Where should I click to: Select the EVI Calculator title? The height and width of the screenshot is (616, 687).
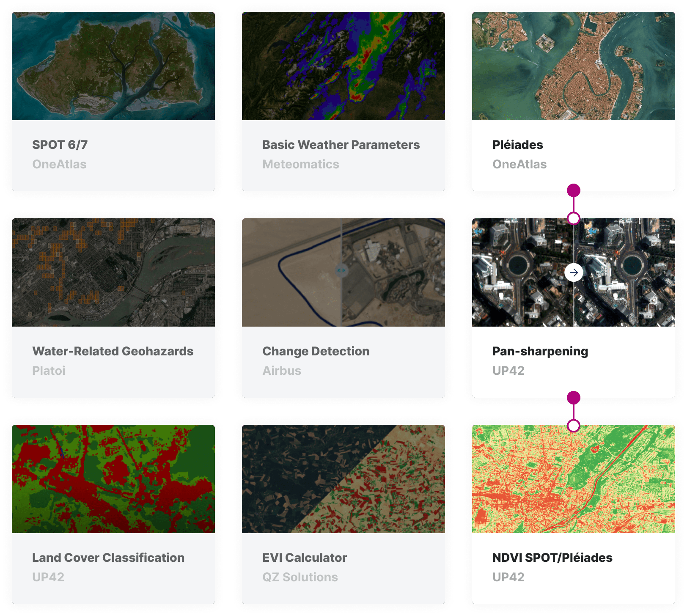click(305, 558)
